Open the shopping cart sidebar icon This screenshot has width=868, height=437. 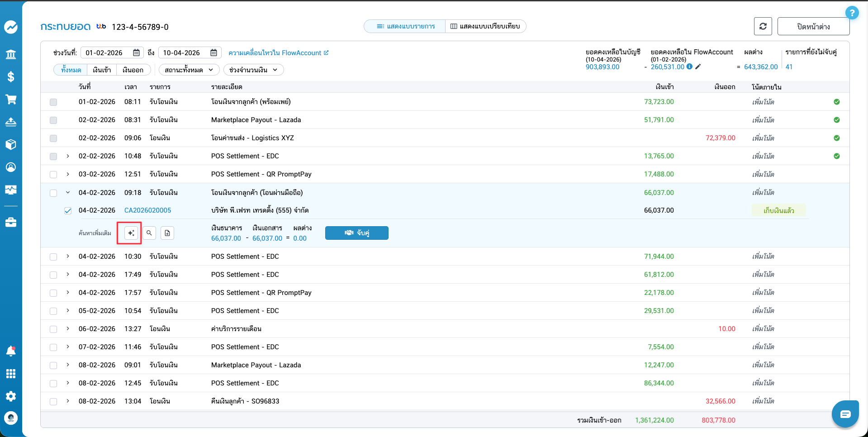click(11, 100)
